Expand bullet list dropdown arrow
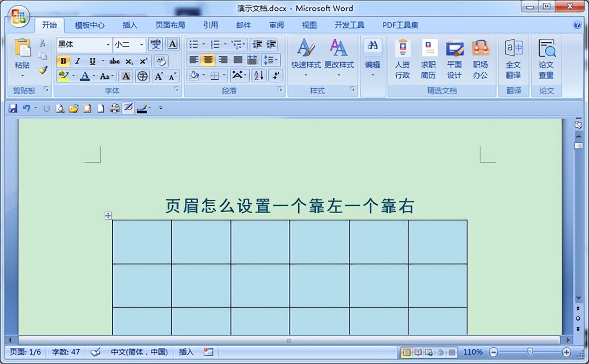Screen dimensions: 589x364 pyautogui.click(x=202, y=45)
